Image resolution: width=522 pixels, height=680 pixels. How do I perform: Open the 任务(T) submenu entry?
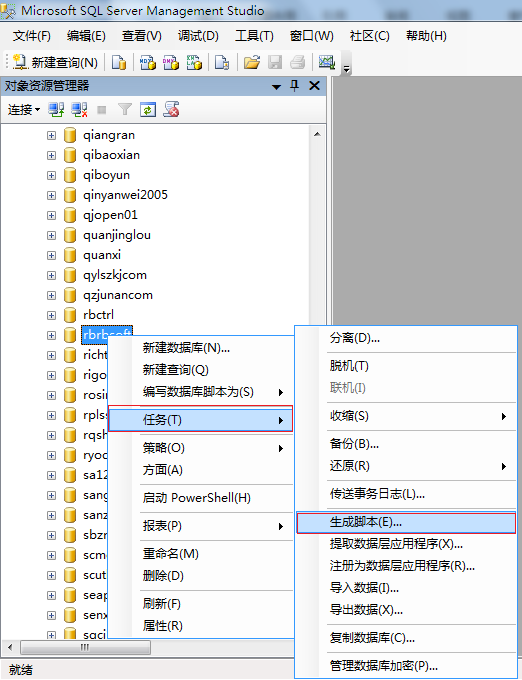201,420
